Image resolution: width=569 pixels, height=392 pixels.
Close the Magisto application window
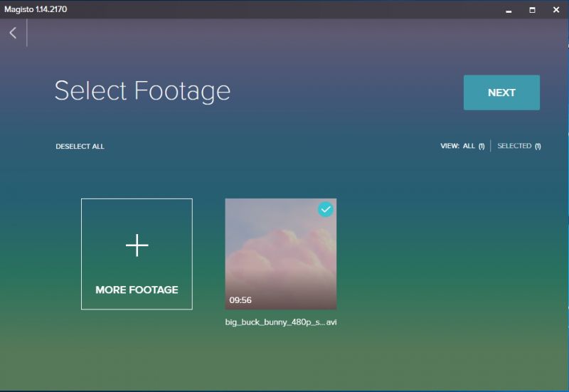[x=556, y=10]
